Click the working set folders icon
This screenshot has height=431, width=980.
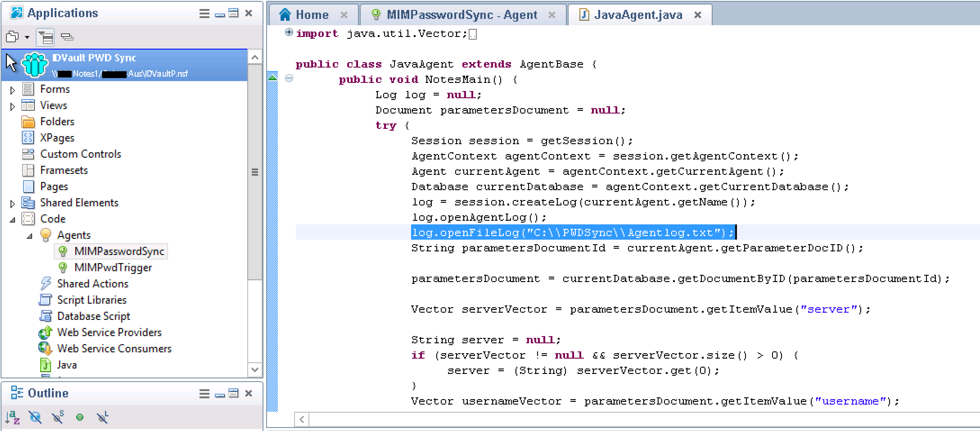(13, 37)
